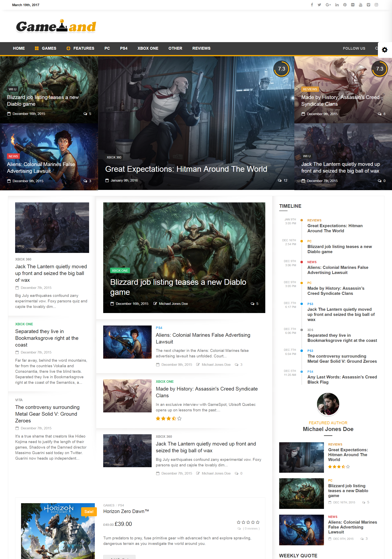Click comment icon next to Horizon reviews count

click(x=239, y=528)
